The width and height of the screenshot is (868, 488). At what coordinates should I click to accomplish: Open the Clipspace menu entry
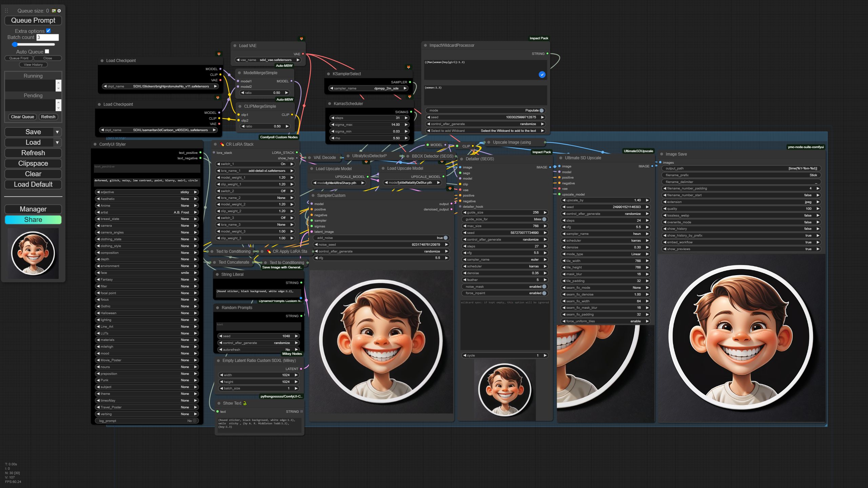point(33,164)
